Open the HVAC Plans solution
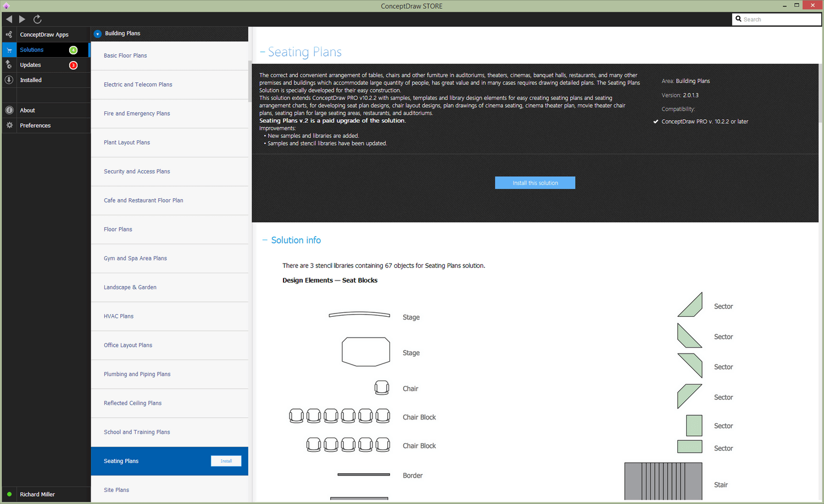 [x=119, y=316]
